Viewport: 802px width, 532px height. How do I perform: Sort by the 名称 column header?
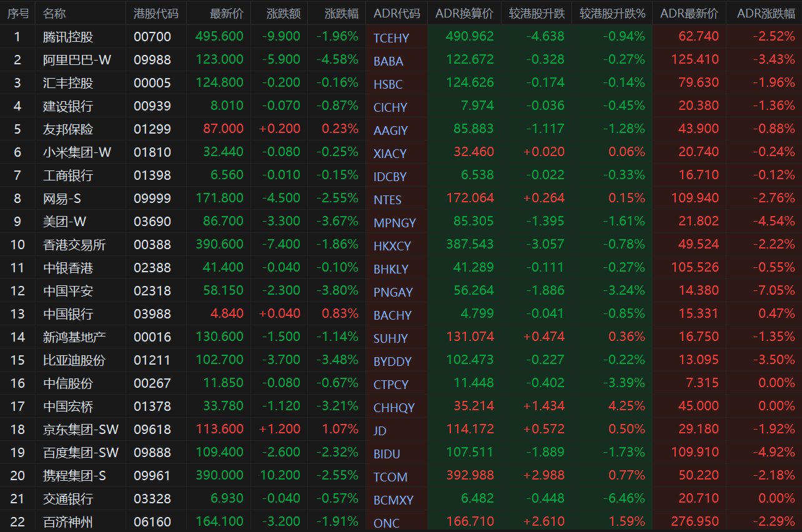[x=54, y=13]
